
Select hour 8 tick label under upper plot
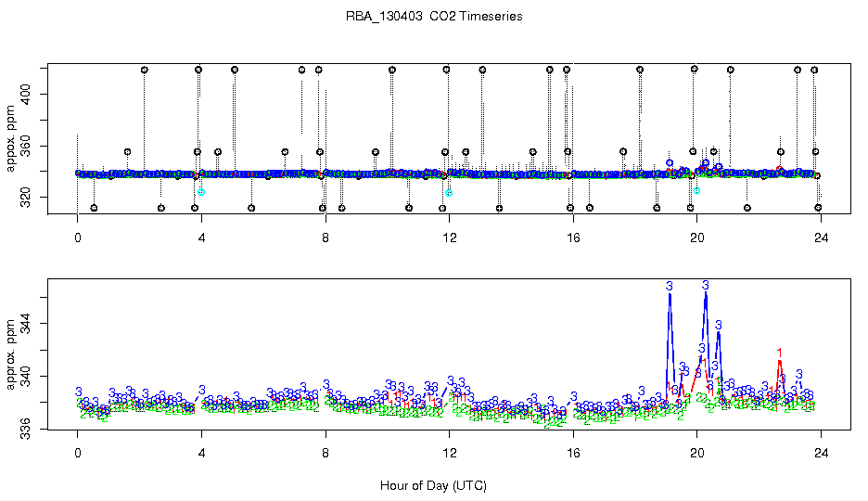click(x=325, y=238)
